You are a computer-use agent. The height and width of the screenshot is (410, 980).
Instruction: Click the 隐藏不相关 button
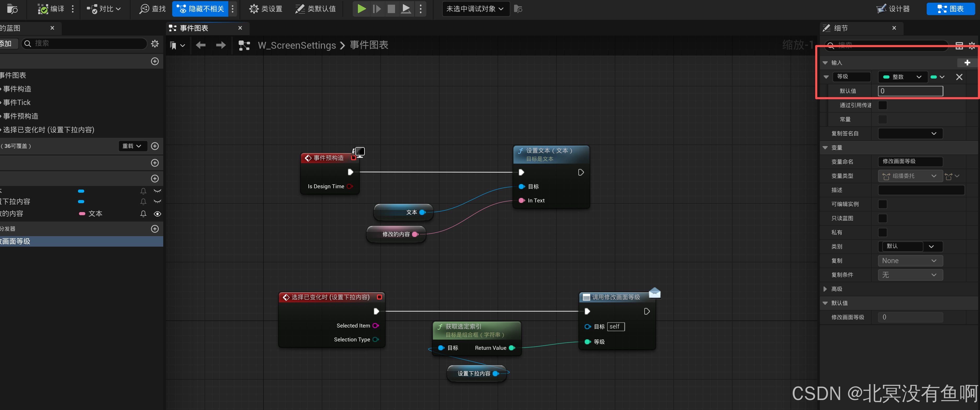200,9
